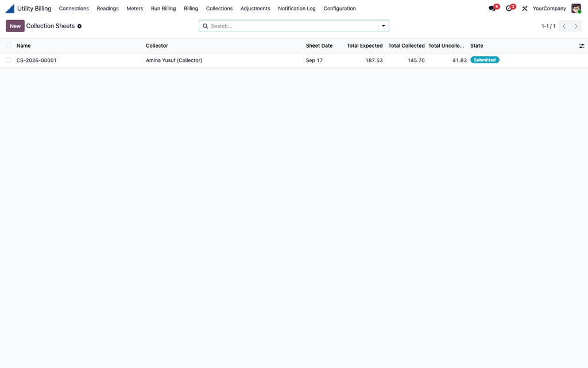Image resolution: width=588 pixels, height=368 pixels.
Task: Open the Run Billing menu
Action: [x=164, y=8]
